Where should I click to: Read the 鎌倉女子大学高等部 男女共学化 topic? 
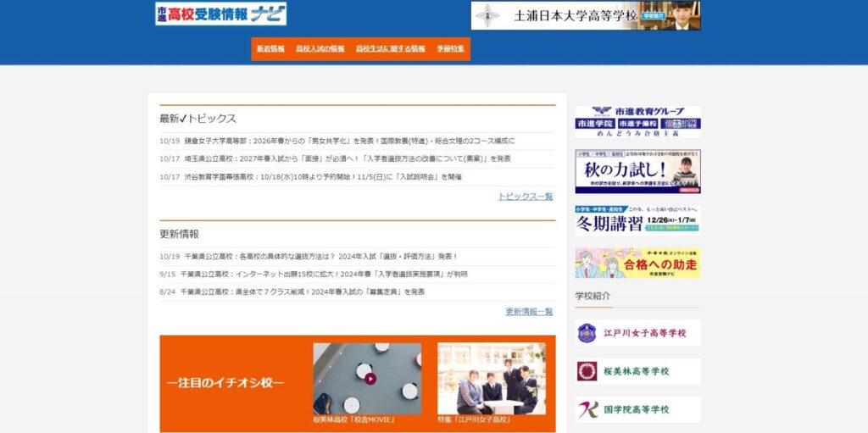[349, 141]
